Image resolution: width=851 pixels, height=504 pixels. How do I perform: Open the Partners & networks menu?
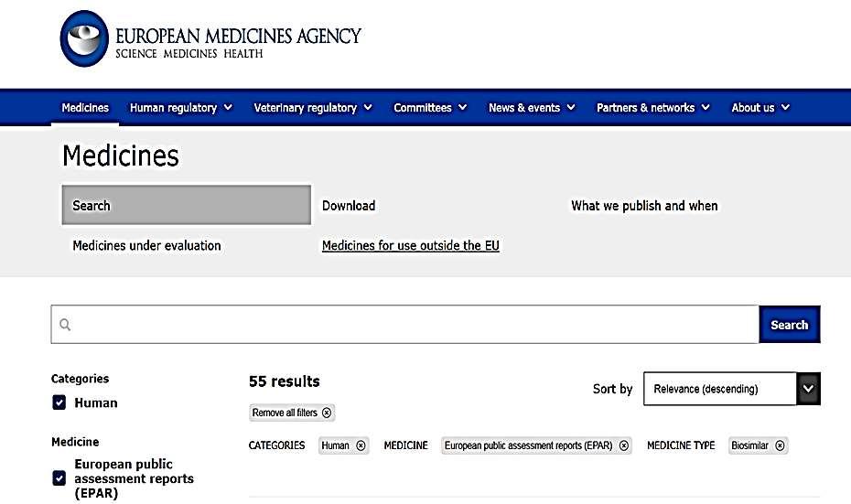[x=653, y=108]
